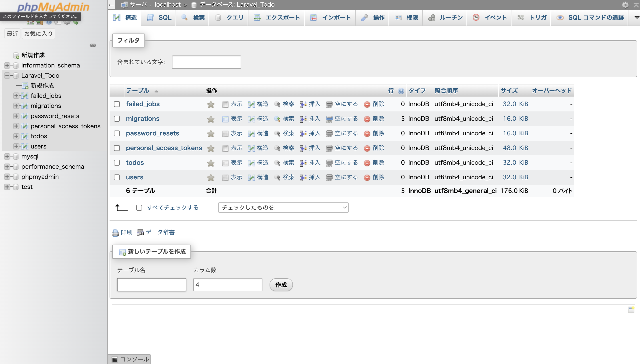Screen dimensions: 640x364
Task: Insert into migrations table (挿入)
Action: pos(310,119)
